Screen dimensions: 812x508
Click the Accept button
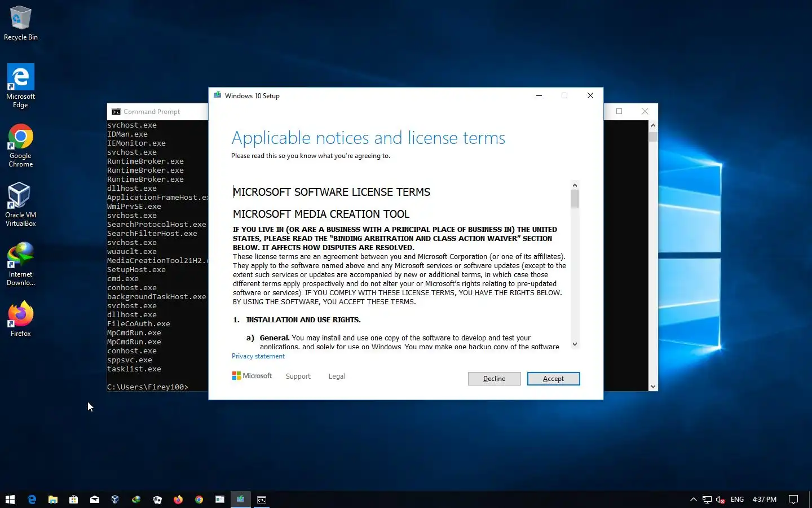tap(553, 379)
